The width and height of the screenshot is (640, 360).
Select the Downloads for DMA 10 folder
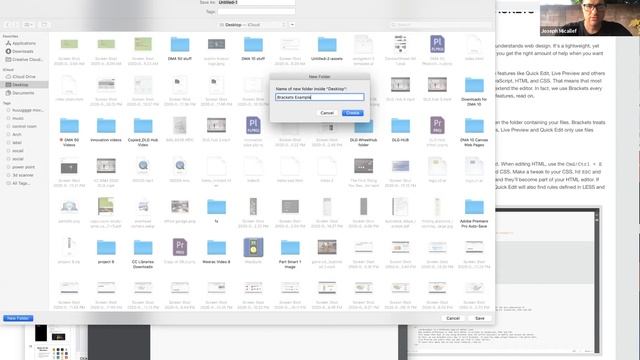tap(474, 91)
